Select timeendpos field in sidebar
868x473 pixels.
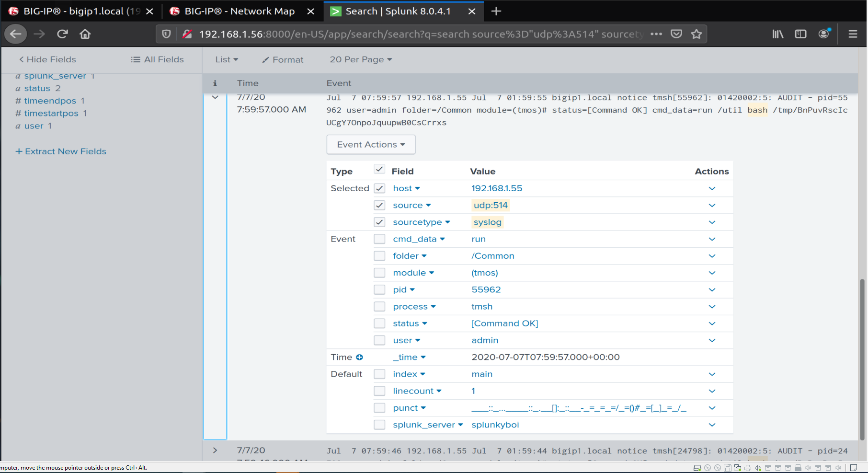tap(50, 101)
